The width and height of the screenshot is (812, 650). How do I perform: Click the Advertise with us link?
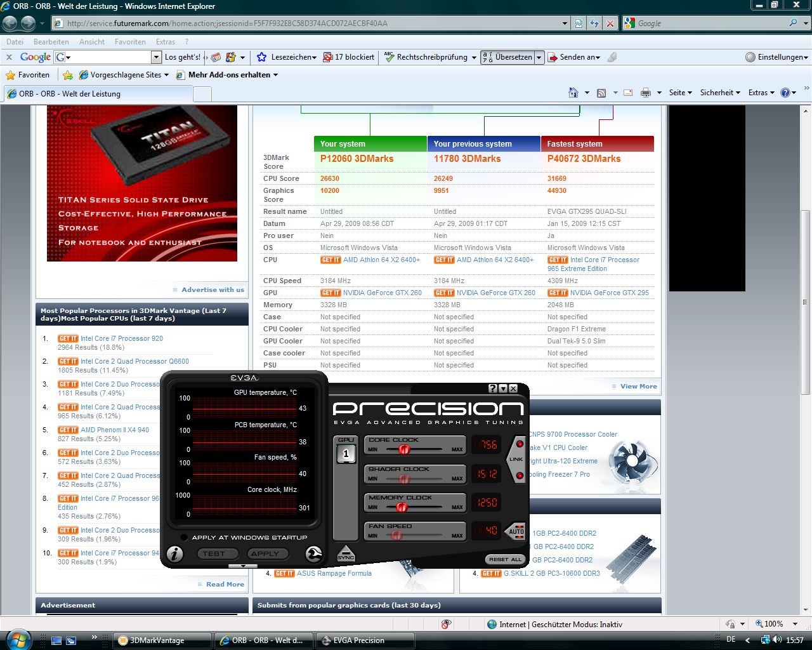point(213,289)
